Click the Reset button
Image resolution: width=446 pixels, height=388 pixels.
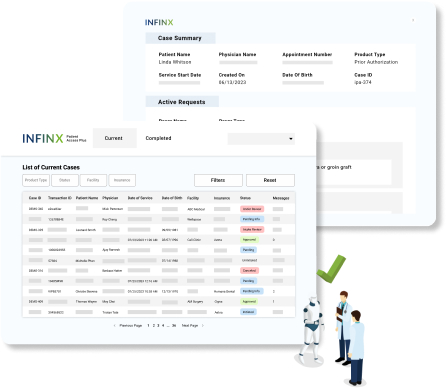(270, 180)
